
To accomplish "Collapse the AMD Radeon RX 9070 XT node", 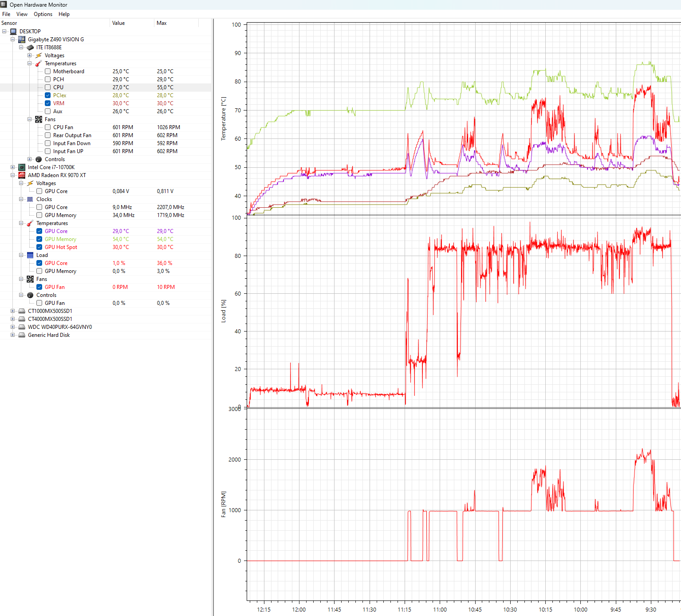I will [x=12, y=175].
